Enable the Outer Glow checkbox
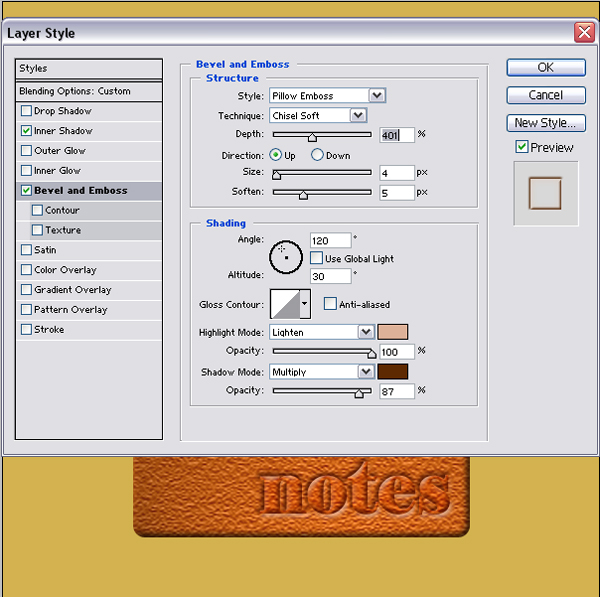 (x=26, y=150)
